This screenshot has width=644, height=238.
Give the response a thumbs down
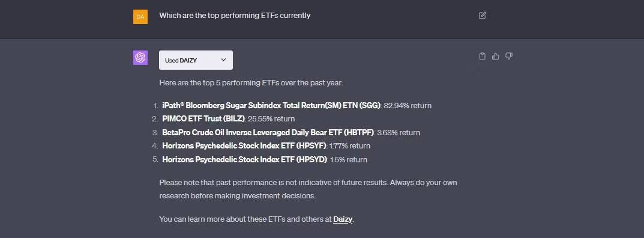tap(509, 56)
